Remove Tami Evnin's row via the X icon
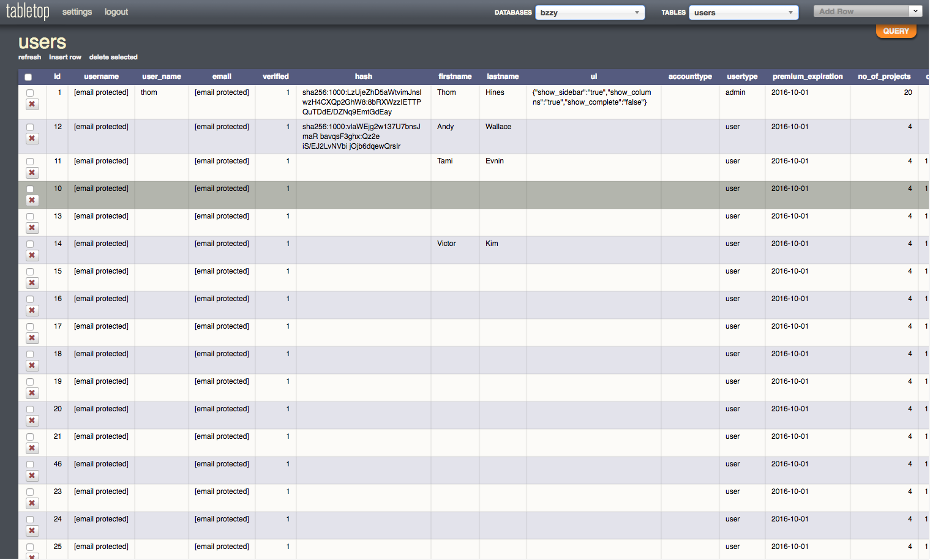The height and width of the screenshot is (560, 930). click(32, 173)
